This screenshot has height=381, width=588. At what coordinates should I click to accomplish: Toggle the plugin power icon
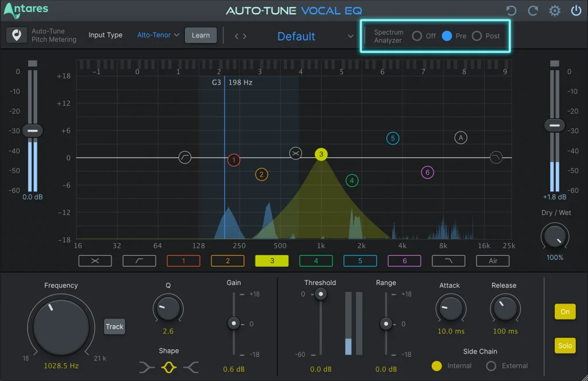tap(576, 10)
